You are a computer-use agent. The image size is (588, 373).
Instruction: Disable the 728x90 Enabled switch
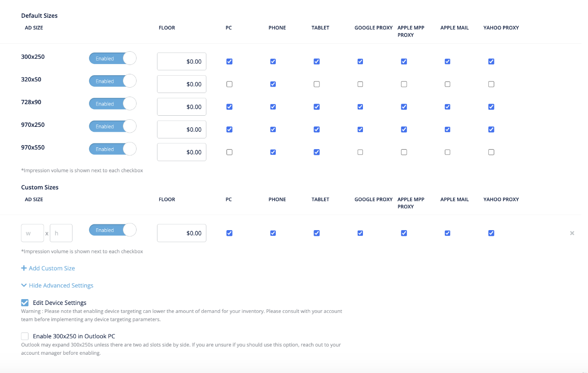click(113, 103)
